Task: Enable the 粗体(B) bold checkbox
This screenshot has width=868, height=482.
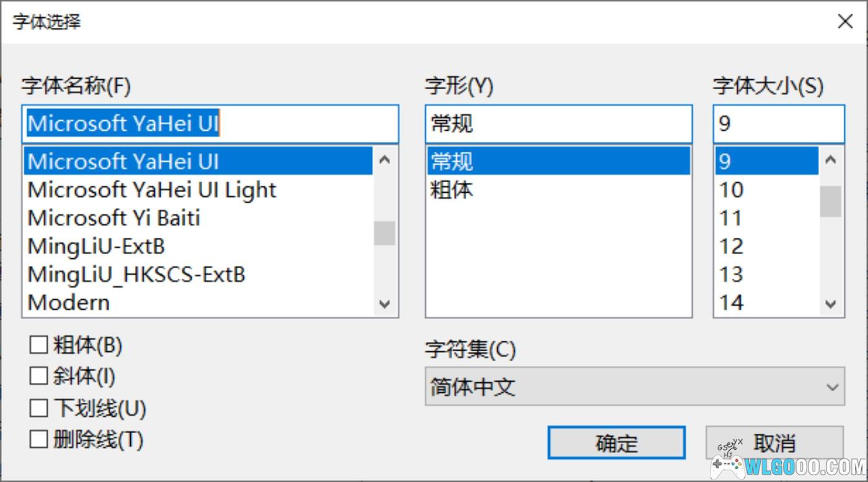Action: pos(38,344)
